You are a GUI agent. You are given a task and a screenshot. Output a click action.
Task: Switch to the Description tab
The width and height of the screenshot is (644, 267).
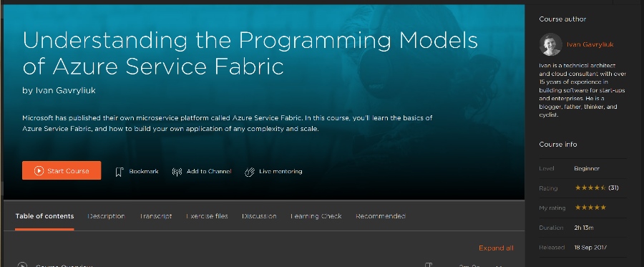click(x=106, y=216)
